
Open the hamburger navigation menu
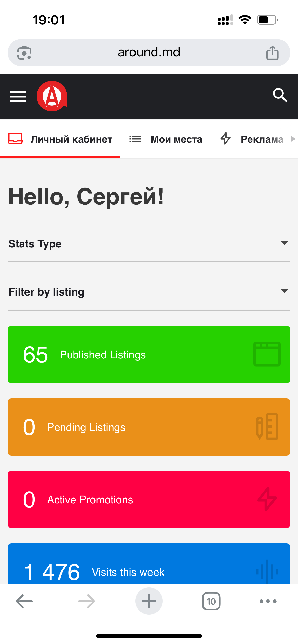18,97
